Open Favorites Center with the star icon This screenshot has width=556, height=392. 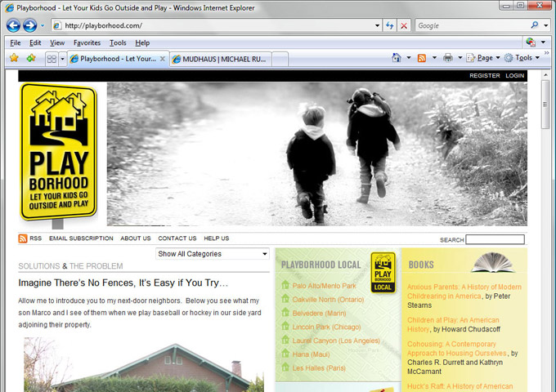click(x=13, y=58)
